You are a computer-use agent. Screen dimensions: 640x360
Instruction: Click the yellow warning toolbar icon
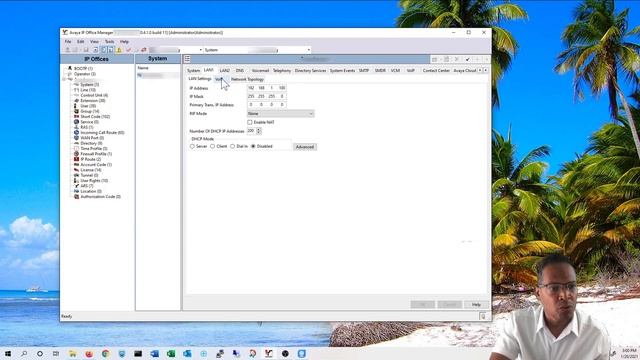click(119, 50)
